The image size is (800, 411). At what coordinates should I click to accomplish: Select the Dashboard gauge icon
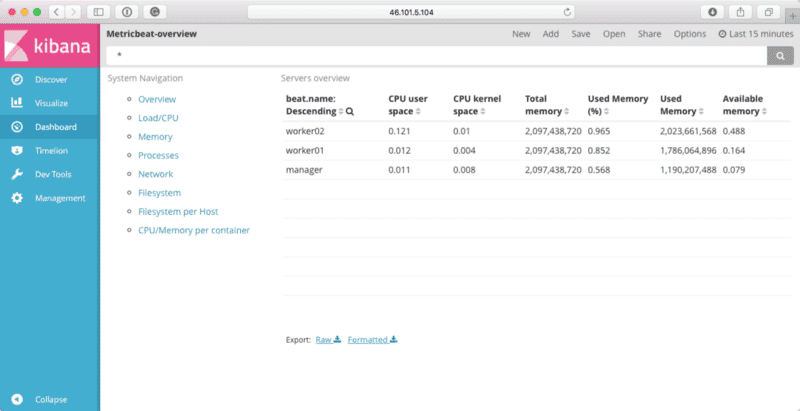point(16,126)
